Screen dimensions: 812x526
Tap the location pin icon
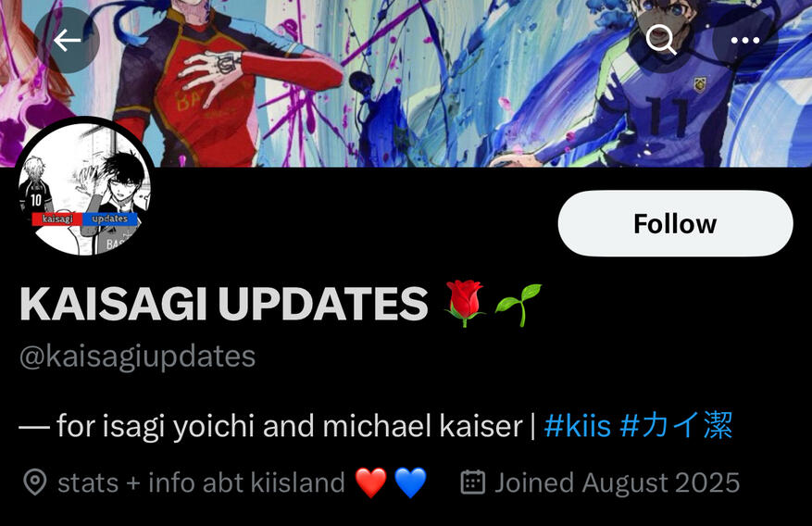coord(35,482)
